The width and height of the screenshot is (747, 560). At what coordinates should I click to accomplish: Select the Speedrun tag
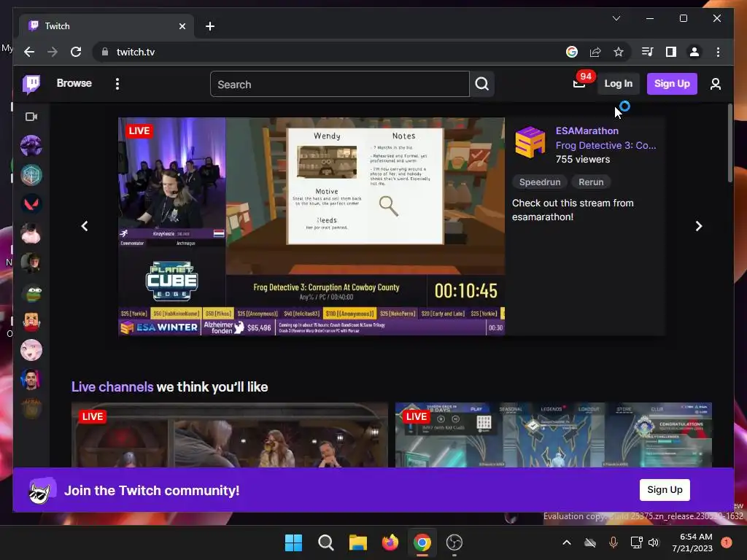pyautogui.click(x=540, y=182)
